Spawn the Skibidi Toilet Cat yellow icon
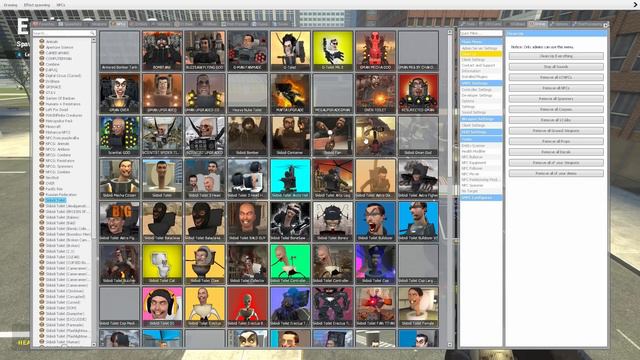 162,264
